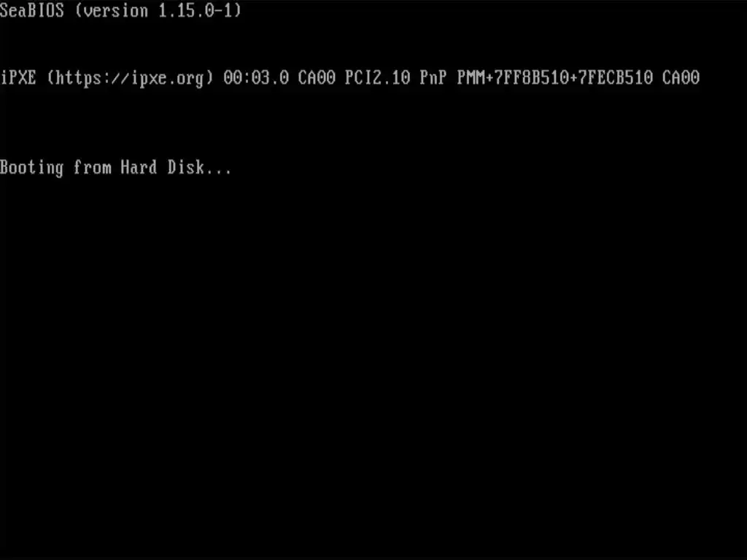Click the word "Disk" in boot message
The height and width of the screenshot is (560, 747).
point(186,167)
